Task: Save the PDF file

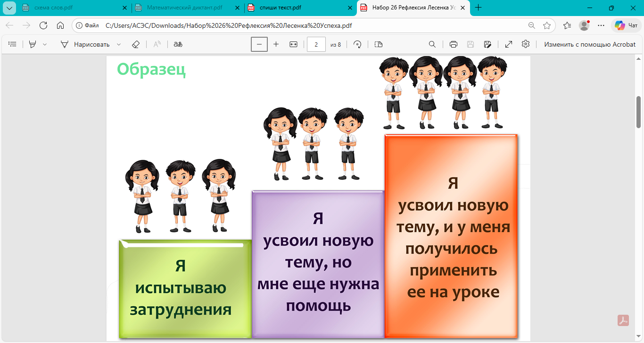Action: click(471, 44)
